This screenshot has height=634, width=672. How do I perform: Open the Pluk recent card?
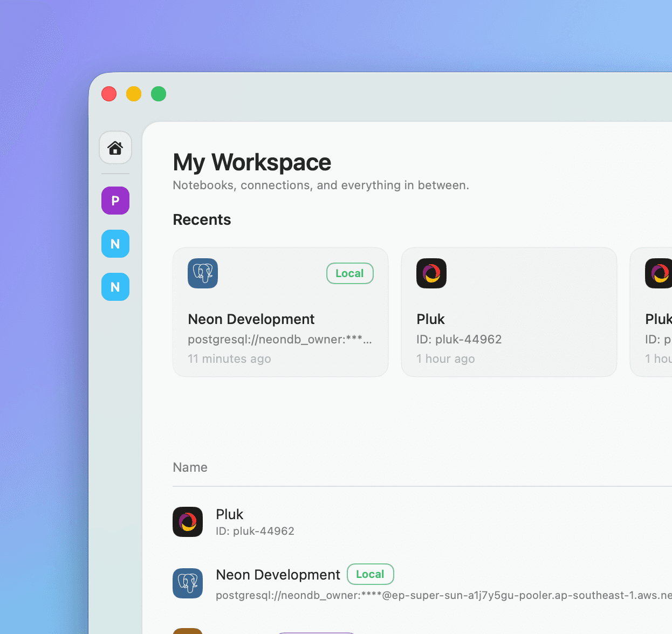(x=509, y=312)
